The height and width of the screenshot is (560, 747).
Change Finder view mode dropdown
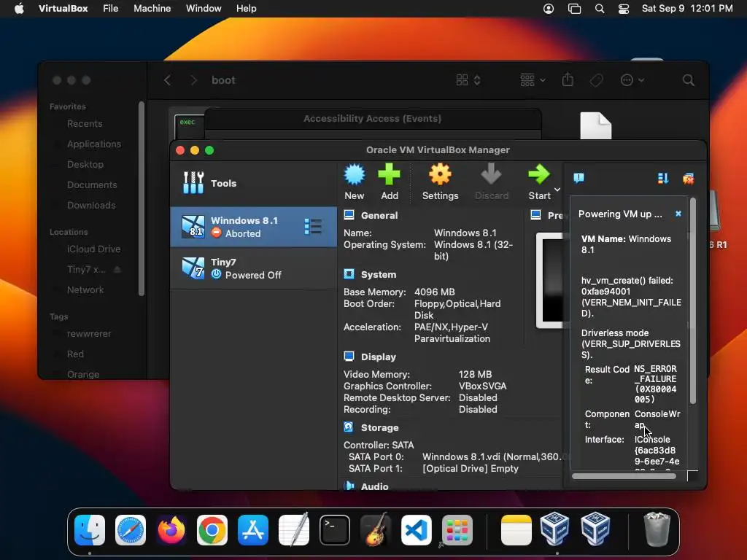tap(468, 80)
